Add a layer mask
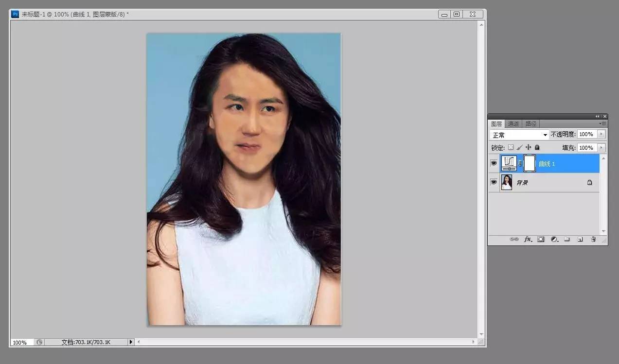The image size is (619, 364). coord(541,240)
